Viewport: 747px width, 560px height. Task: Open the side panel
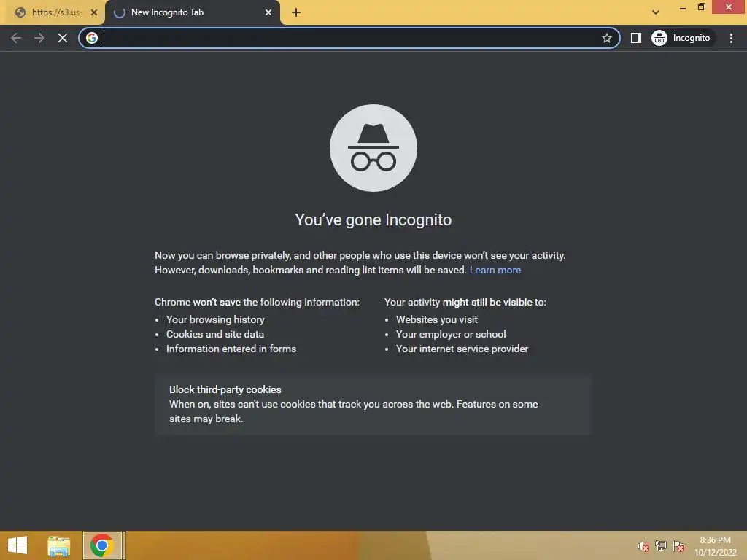(x=635, y=38)
